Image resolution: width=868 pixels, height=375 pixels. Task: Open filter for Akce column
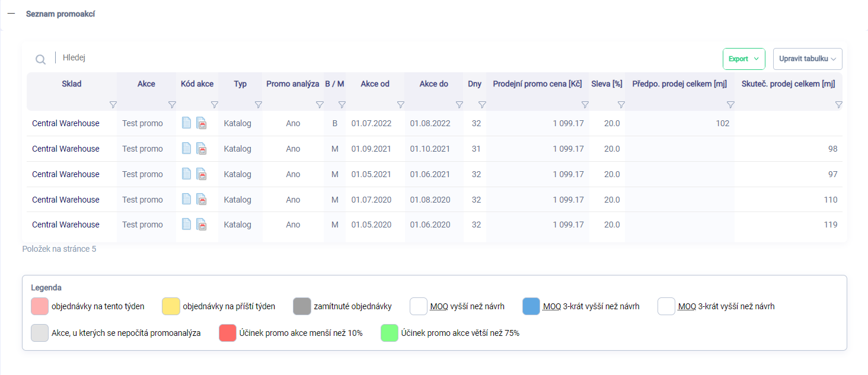pyautogui.click(x=172, y=105)
